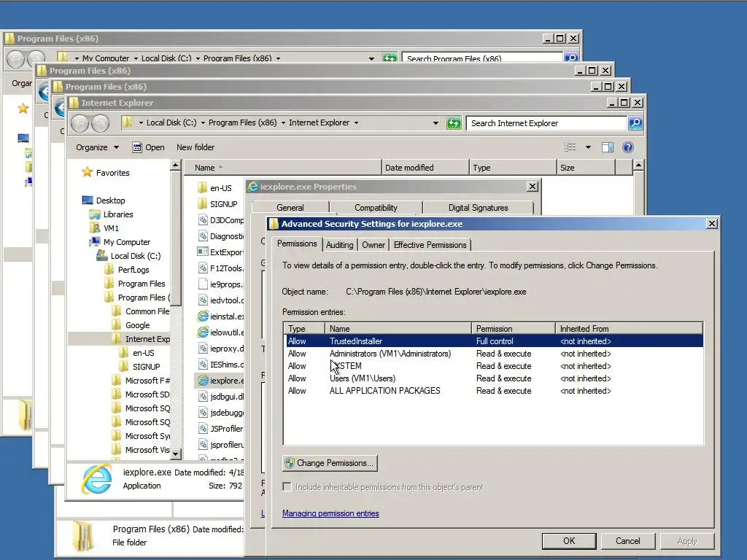Switch to the Permissions tab
This screenshot has width=747, height=560.
297,244
